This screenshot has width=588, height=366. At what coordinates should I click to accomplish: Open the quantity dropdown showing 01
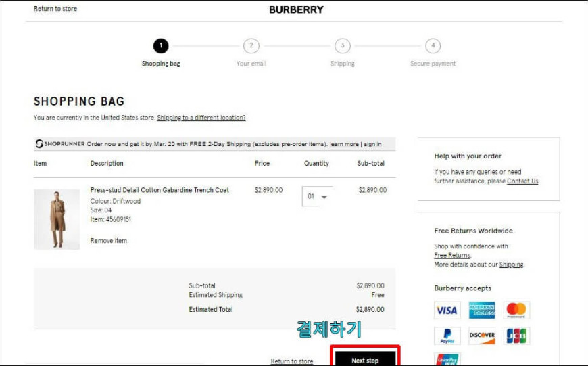pyautogui.click(x=317, y=196)
